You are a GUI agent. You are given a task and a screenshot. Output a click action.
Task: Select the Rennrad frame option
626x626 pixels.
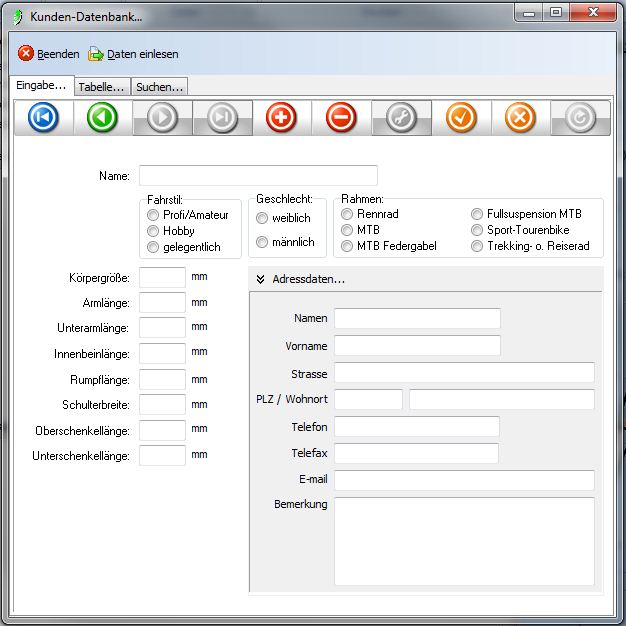(x=347, y=214)
